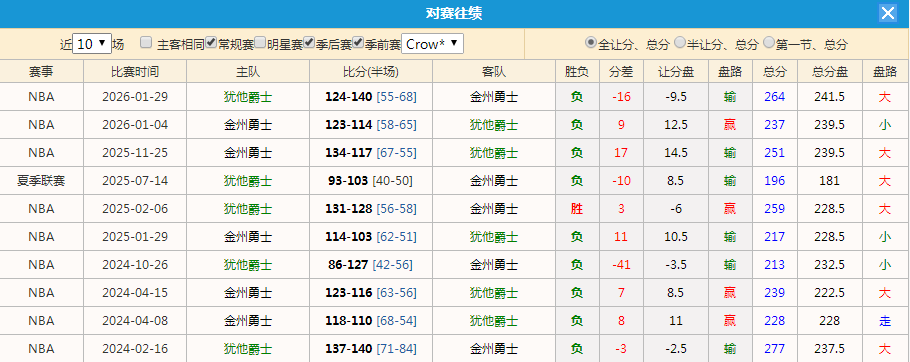Viewport: 910px width, 362px height.
Task: Click the 赛事 column header
Action: [41, 71]
